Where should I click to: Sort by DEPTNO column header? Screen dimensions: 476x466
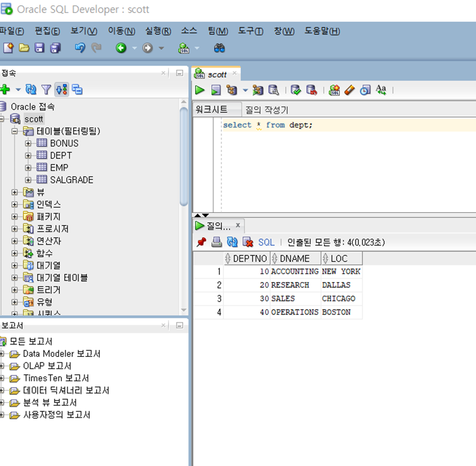pos(247,259)
